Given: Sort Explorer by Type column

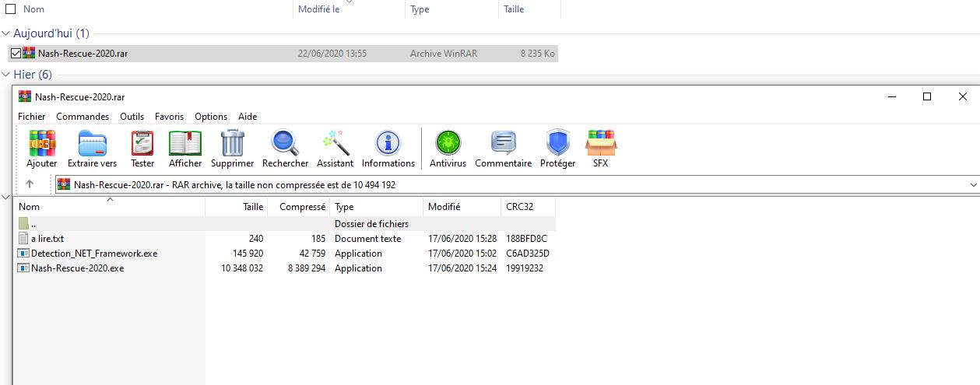Looking at the screenshot, I should pos(451,9).
